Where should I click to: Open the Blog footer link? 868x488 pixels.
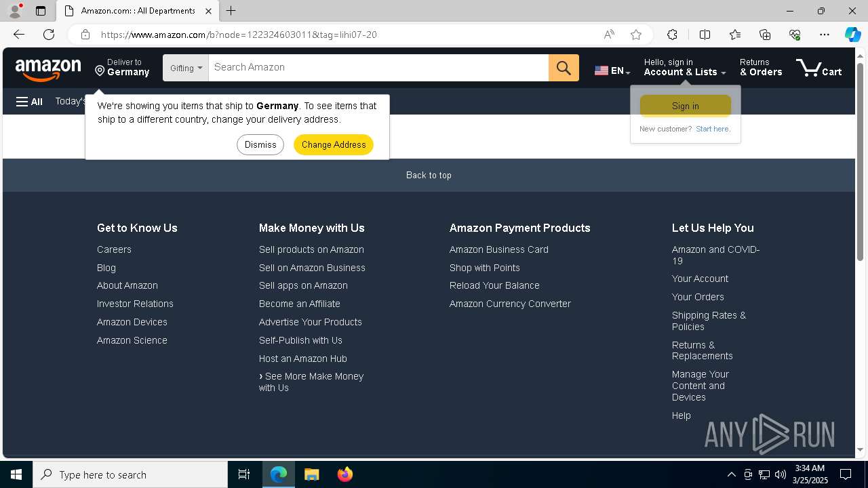106,268
